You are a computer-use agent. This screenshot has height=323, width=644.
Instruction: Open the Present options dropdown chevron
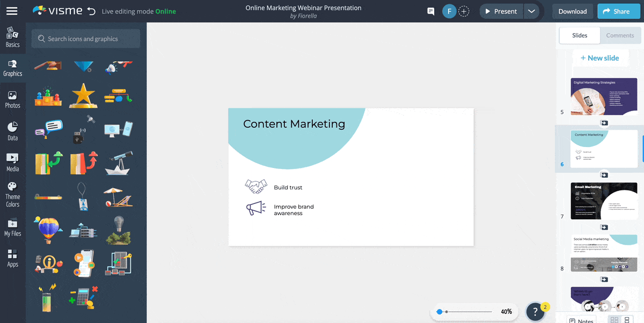pos(531,11)
